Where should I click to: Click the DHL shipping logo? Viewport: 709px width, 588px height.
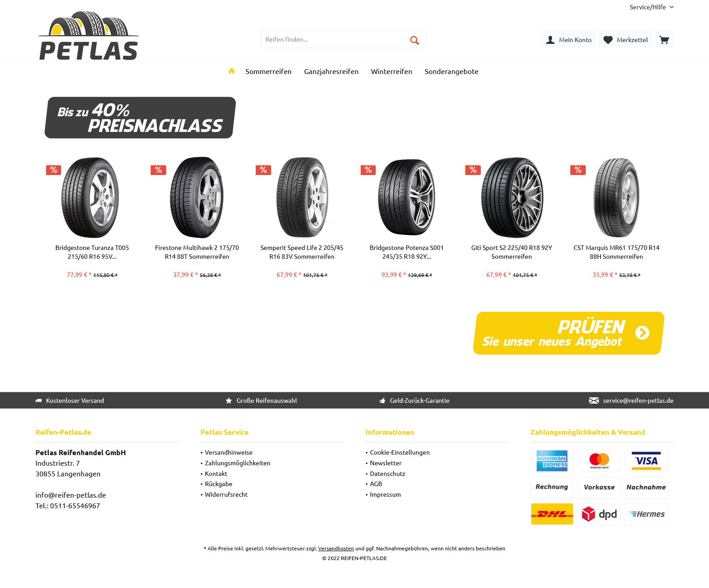coord(552,514)
